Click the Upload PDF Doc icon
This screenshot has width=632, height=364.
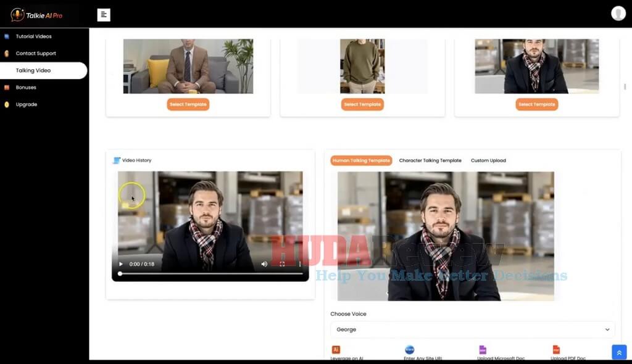coord(556,349)
